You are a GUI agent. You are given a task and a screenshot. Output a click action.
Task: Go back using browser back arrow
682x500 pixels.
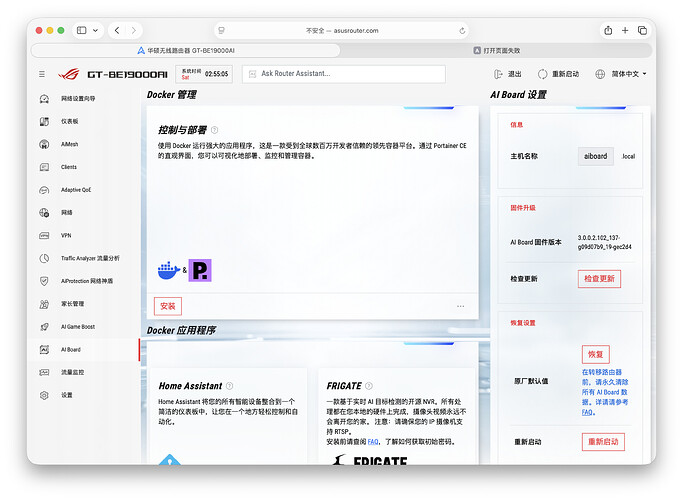[117, 30]
